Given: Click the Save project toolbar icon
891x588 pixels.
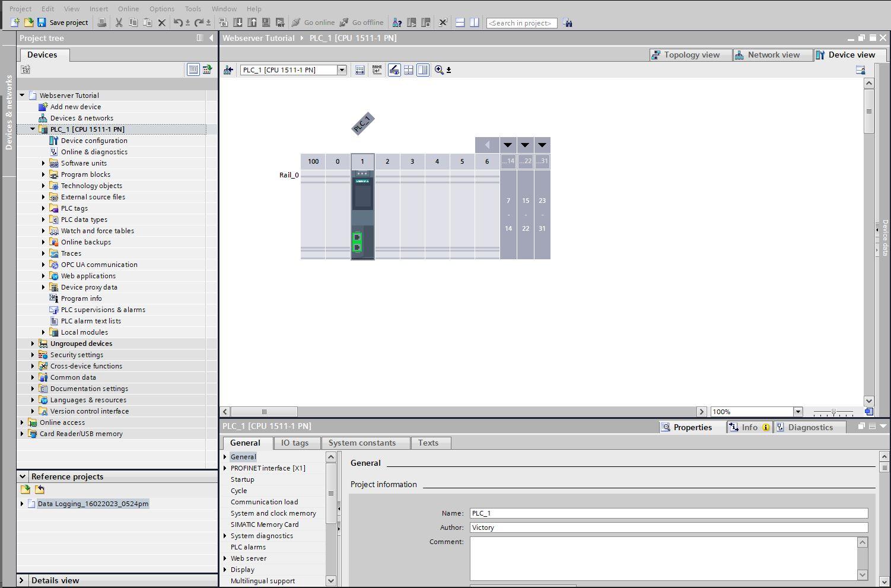Looking at the screenshot, I should pyautogui.click(x=41, y=23).
